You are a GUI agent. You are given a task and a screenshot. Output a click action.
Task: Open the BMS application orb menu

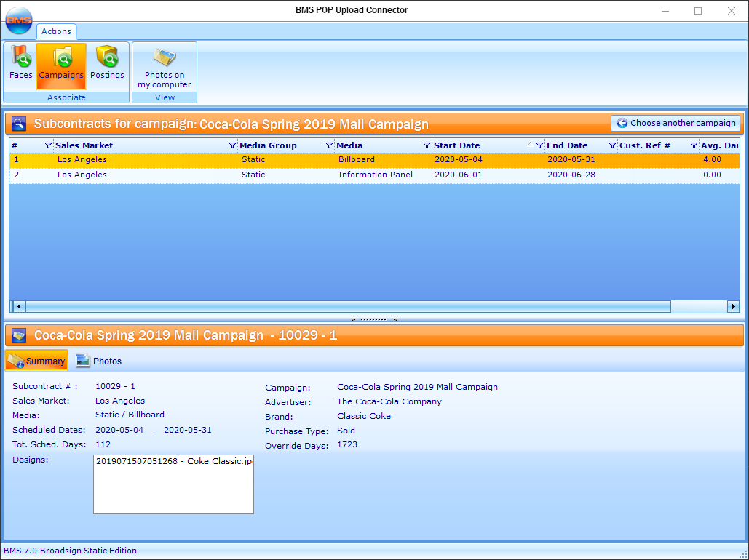tap(19, 21)
